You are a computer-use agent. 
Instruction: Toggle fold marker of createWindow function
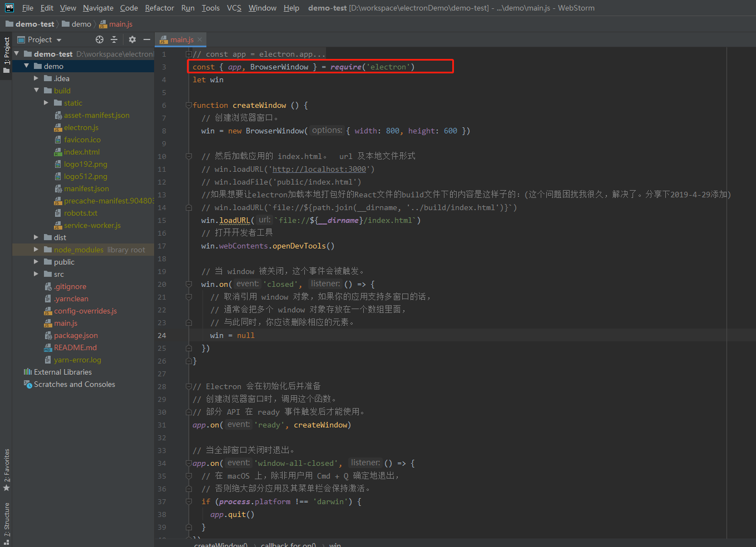point(189,105)
